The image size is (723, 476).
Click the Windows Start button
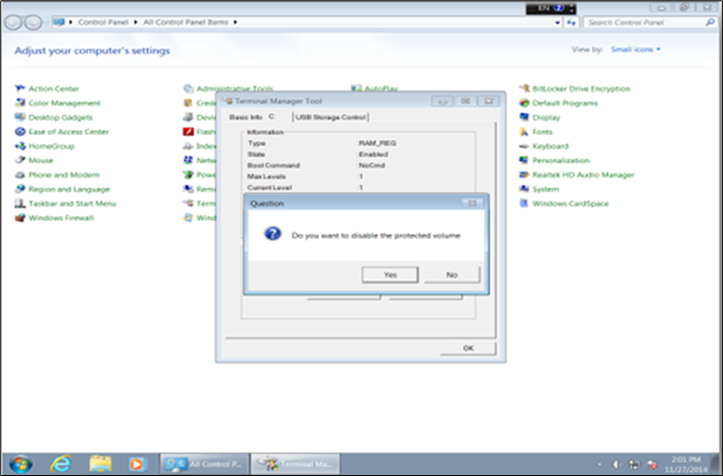click(20, 463)
